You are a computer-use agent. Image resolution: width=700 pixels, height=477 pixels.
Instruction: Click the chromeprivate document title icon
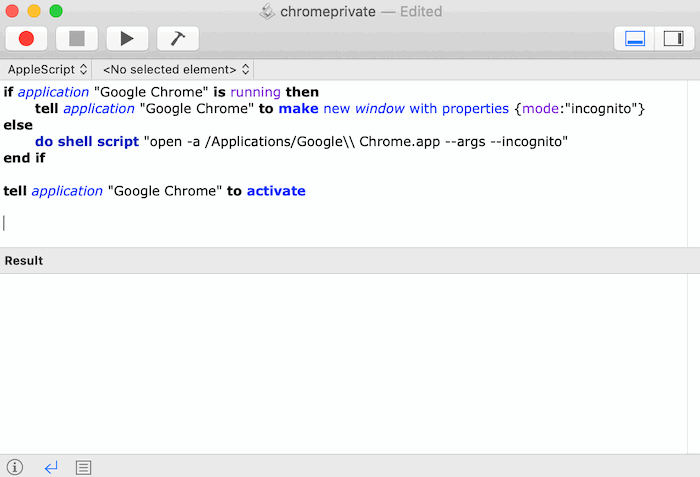(x=267, y=12)
